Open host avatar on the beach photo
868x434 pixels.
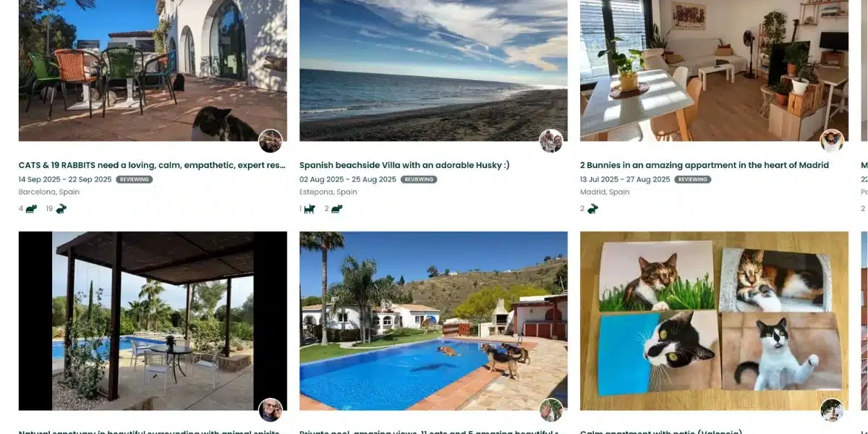coord(551,141)
